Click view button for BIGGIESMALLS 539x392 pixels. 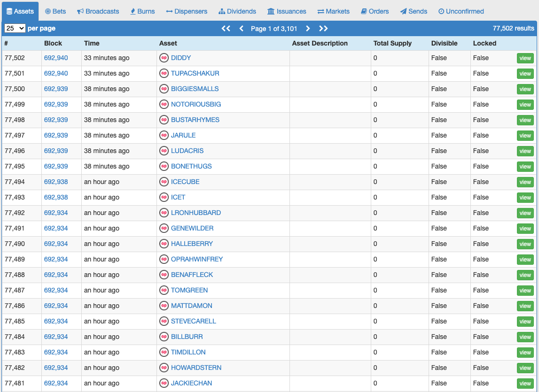coord(525,89)
